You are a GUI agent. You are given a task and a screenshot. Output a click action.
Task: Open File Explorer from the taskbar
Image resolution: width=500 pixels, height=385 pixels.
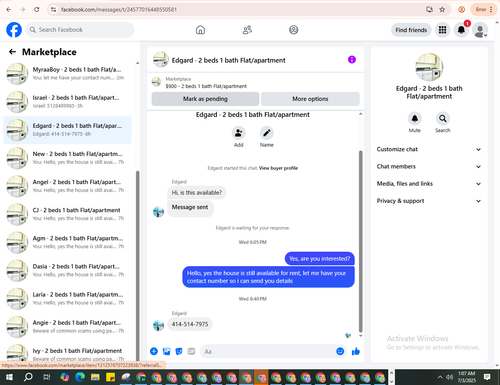95,377
